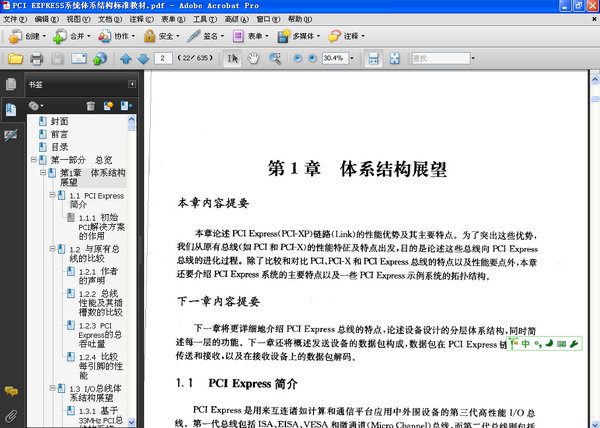Open the find options dropdown arrow
Image resolution: width=600 pixels, height=428 pixels.
(x=473, y=59)
